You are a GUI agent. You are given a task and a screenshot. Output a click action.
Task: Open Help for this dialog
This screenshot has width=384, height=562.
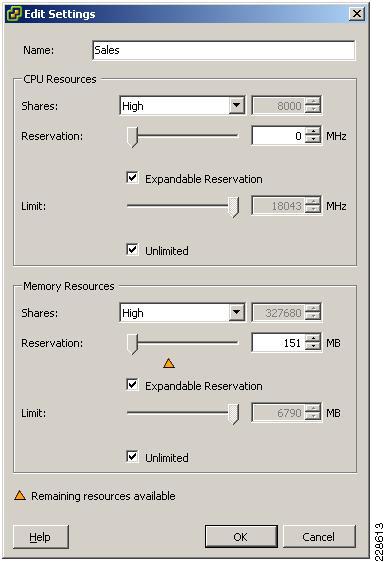pyautogui.click(x=41, y=537)
